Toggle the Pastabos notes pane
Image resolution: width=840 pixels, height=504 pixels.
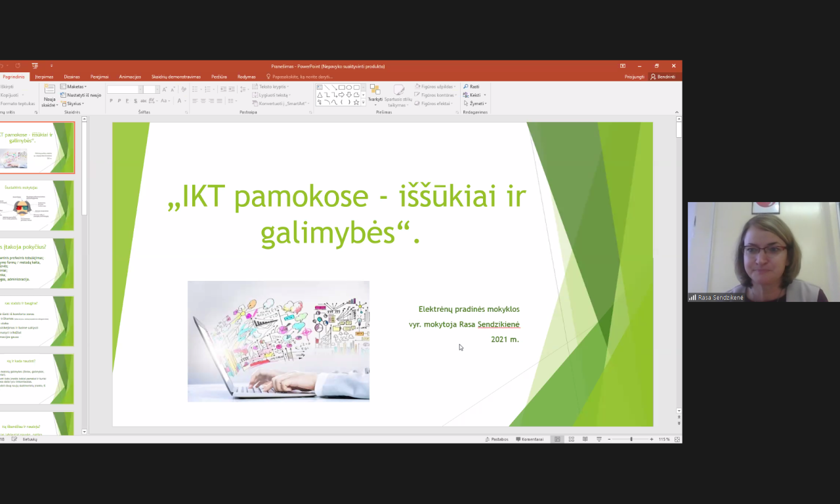497,439
